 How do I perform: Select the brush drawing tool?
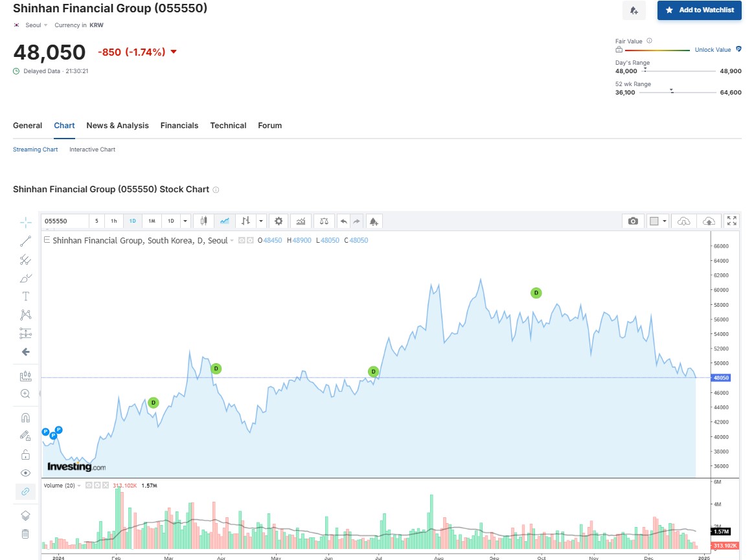(x=25, y=278)
